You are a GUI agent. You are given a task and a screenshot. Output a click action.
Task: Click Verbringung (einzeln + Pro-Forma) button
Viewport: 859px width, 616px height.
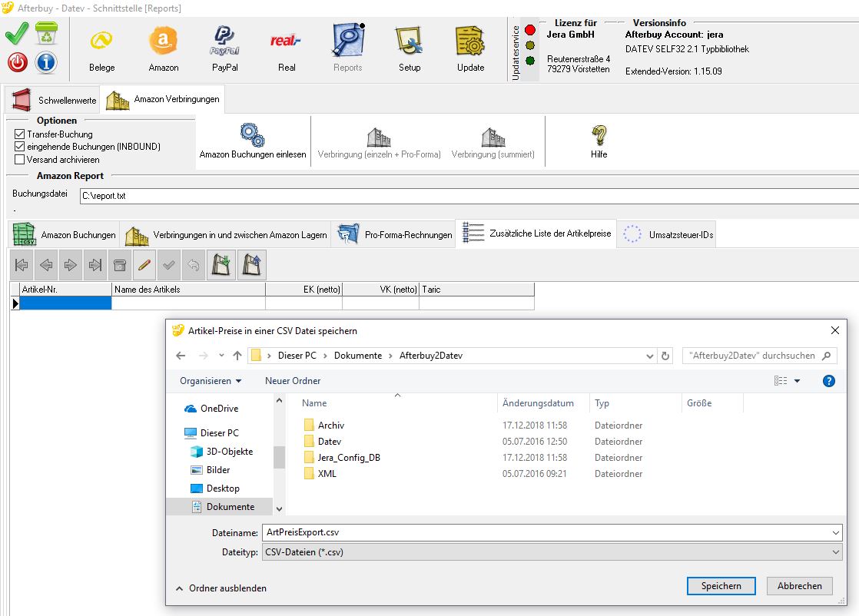pos(379,142)
